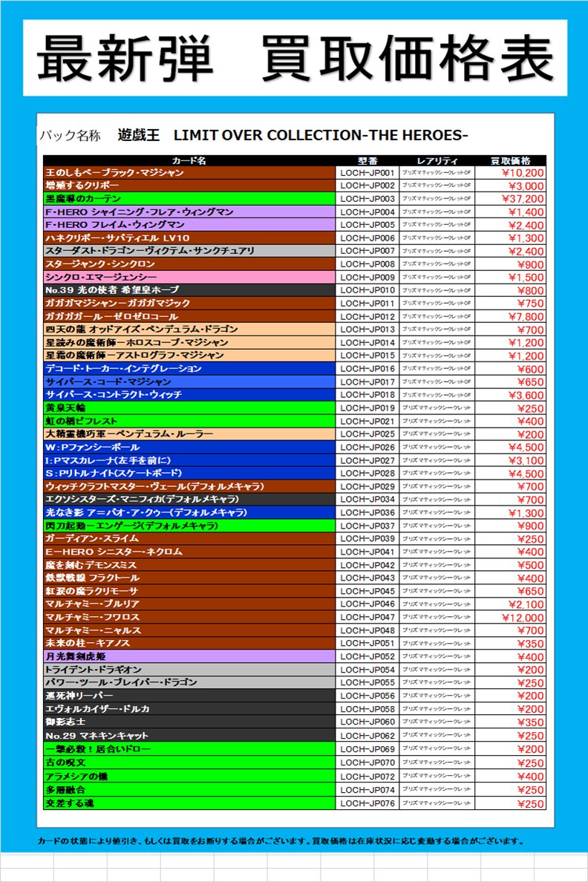
Task: Click the LOCH-JP076 model number
Action: coord(367,803)
